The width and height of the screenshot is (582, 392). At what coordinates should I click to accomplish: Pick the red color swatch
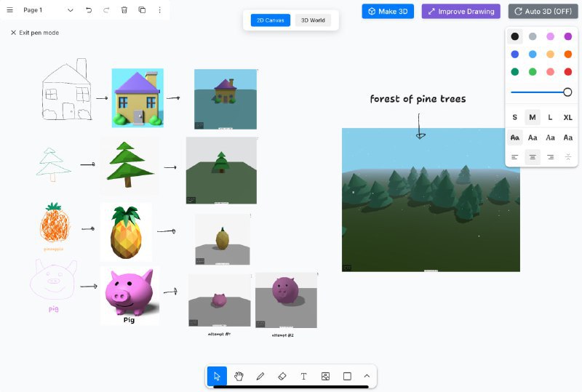coord(567,71)
